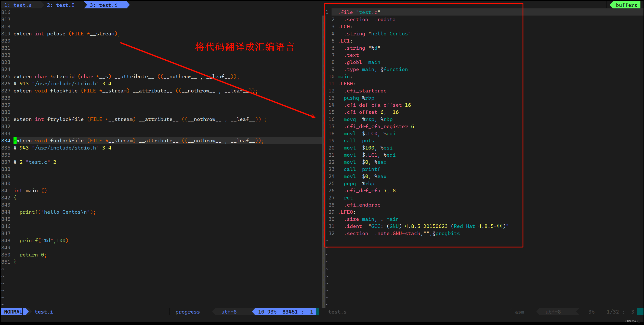Click the 'extern char *ctermid' line
Image resolution: width=644 pixels, height=325 pixels.
[x=126, y=77]
